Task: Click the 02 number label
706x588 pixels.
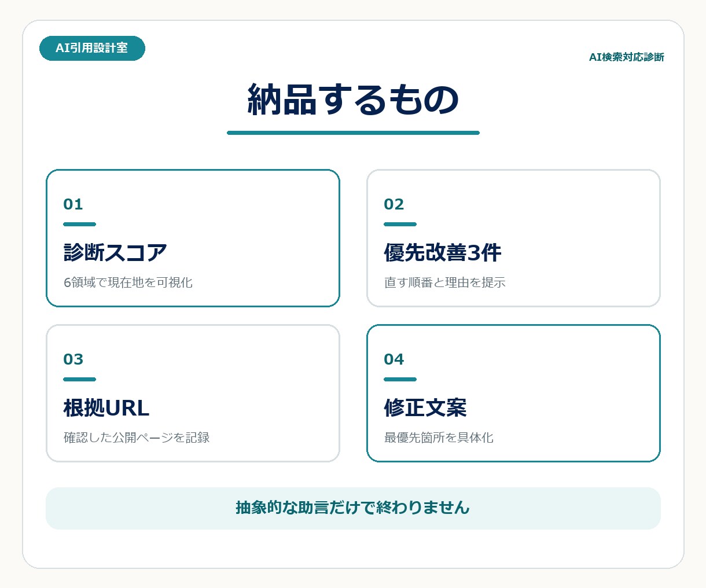Action: pyautogui.click(x=394, y=204)
